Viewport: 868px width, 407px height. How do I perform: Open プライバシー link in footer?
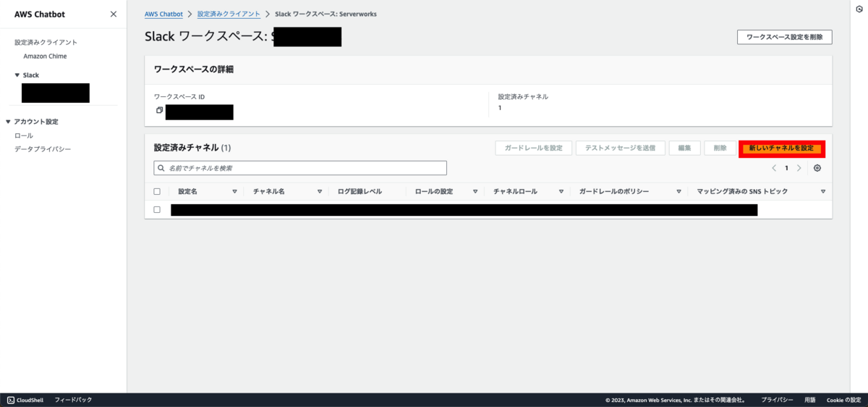(x=777, y=400)
